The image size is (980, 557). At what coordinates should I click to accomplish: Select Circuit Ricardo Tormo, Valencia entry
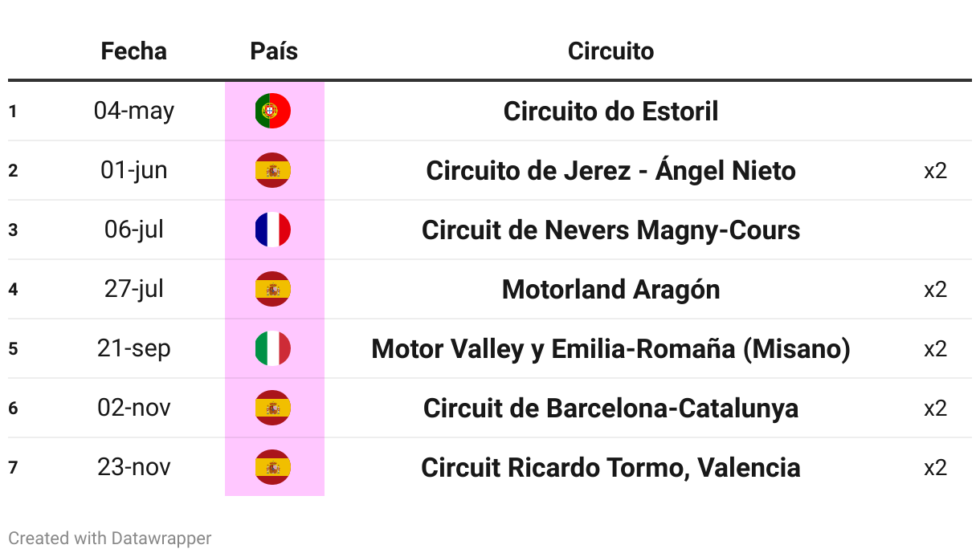tap(610, 467)
